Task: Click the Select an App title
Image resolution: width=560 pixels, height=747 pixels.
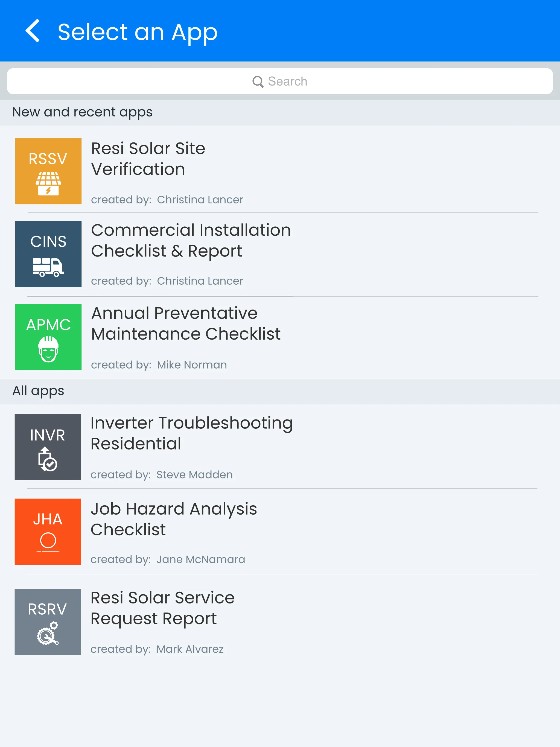Action: [138, 32]
